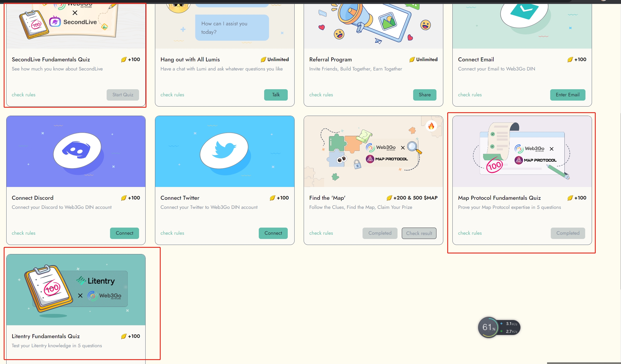621x364 pixels.
Task: Click the Litentry Fundamentals Quiz title
Action: pos(45,336)
